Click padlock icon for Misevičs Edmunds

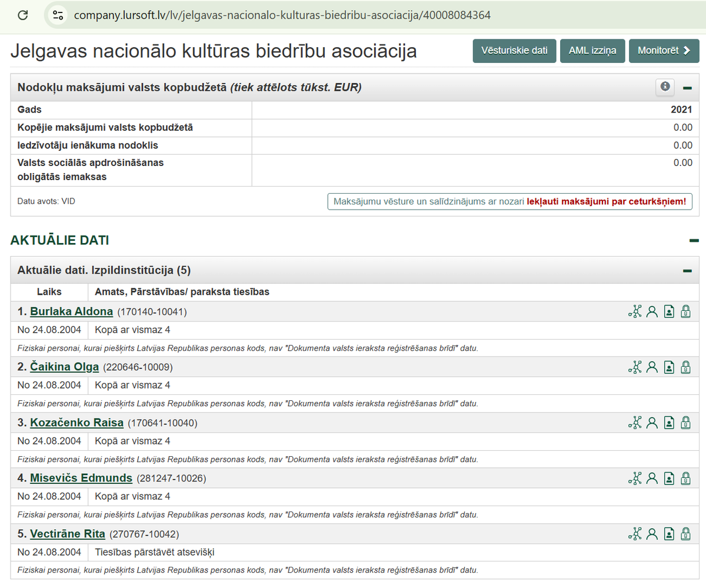point(685,479)
